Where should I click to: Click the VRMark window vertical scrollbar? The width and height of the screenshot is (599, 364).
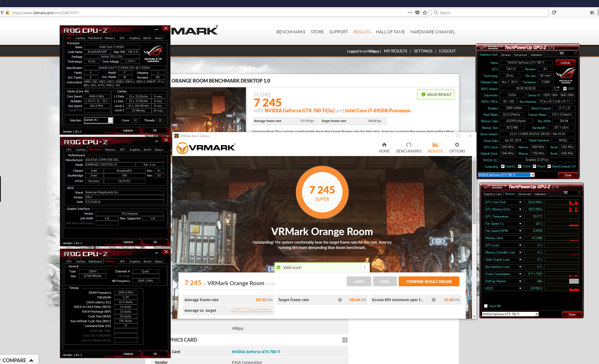(x=474, y=192)
